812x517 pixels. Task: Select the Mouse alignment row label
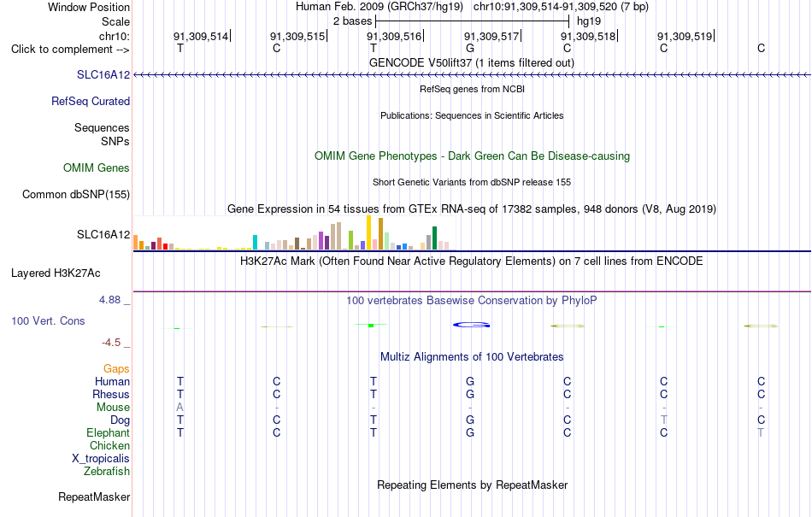click(x=113, y=408)
